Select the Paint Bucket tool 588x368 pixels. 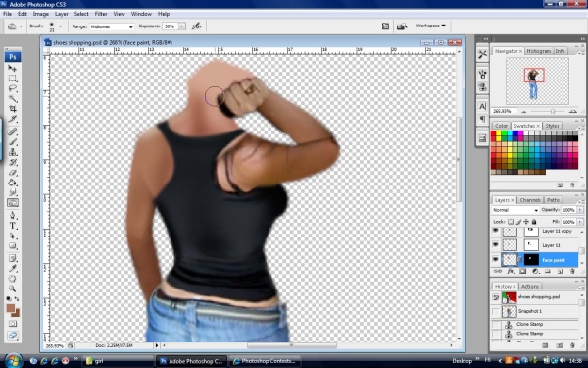(13, 183)
